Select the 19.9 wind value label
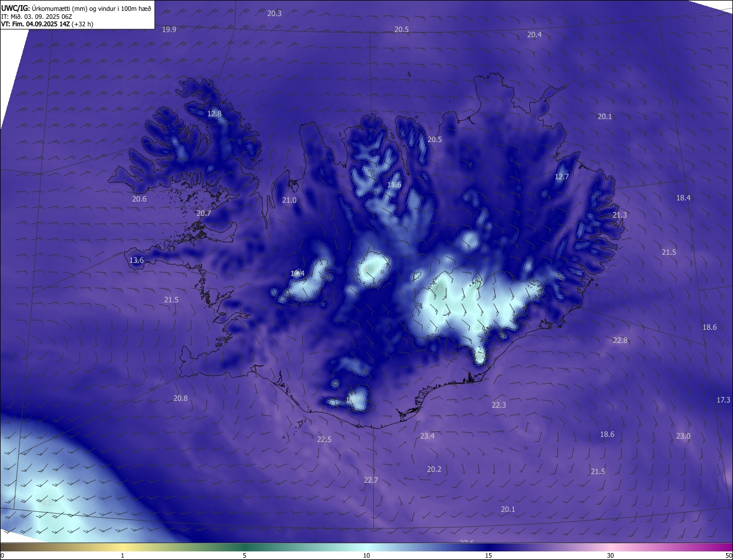The width and height of the screenshot is (733, 560). [169, 29]
